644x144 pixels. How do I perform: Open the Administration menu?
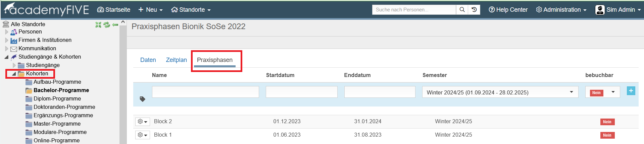(561, 10)
